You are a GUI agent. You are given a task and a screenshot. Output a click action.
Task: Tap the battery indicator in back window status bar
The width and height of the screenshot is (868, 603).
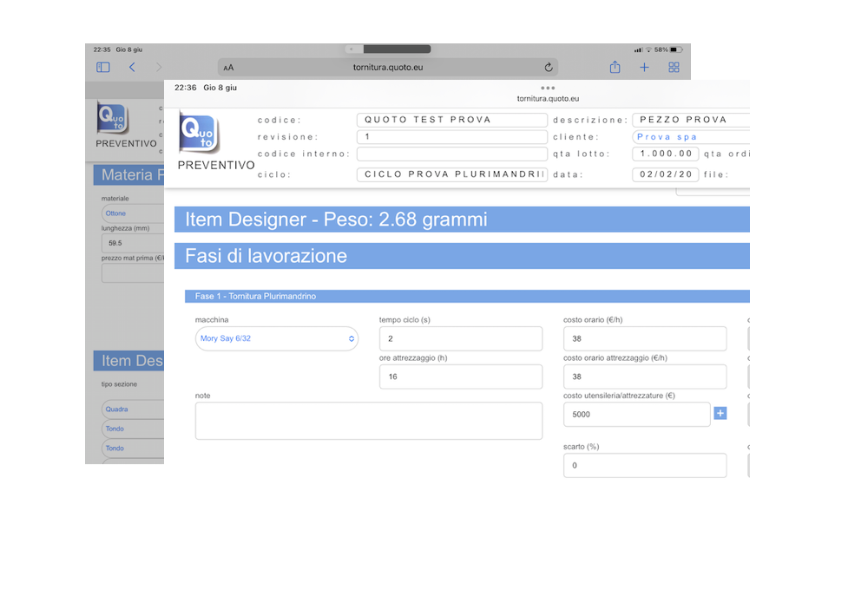pos(676,49)
